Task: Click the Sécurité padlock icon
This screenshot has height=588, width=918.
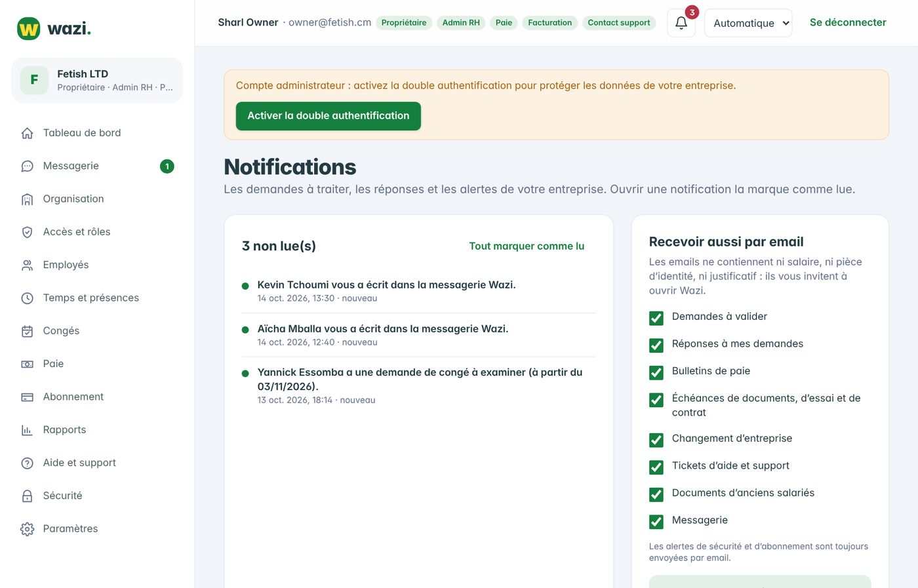Action: pyautogui.click(x=27, y=496)
